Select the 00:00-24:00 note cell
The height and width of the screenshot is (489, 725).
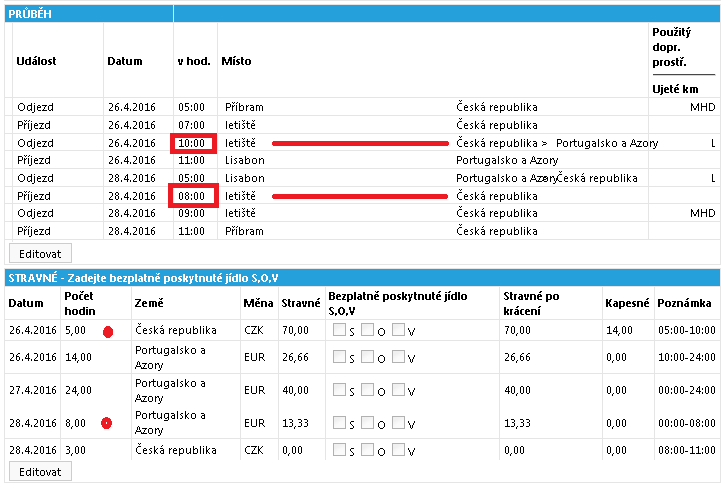[x=687, y=390]
